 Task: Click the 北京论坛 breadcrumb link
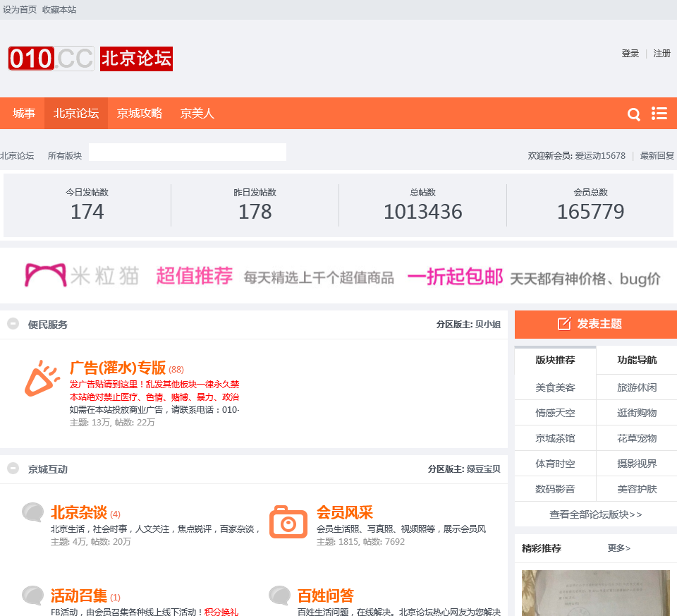17,155
